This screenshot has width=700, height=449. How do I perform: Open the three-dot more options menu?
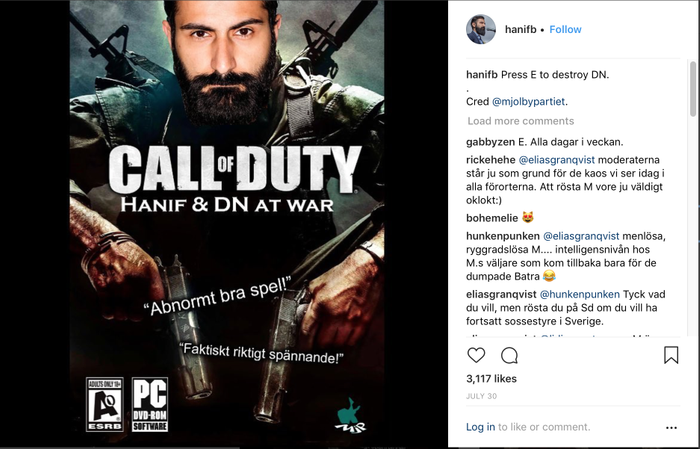671,428
